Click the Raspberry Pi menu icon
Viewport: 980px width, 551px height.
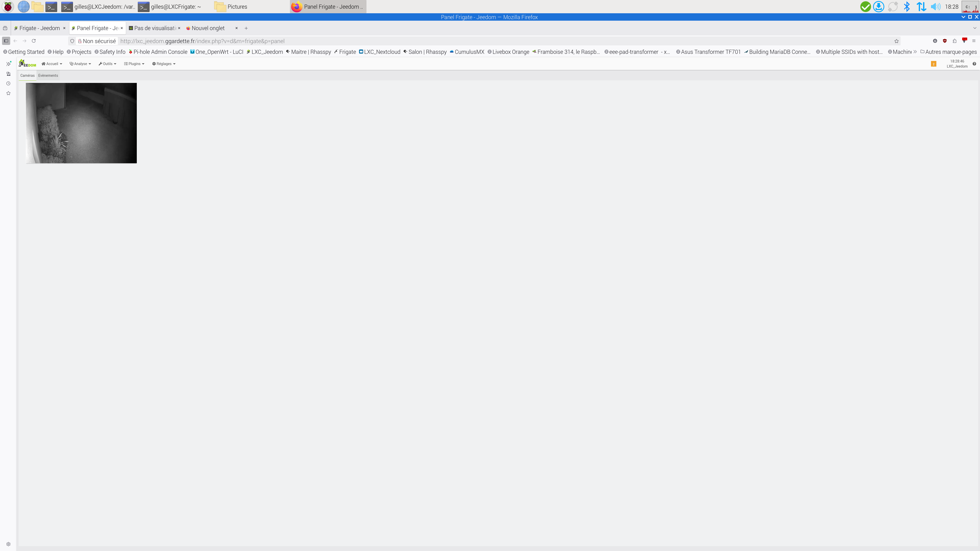[x=8, y=7]
